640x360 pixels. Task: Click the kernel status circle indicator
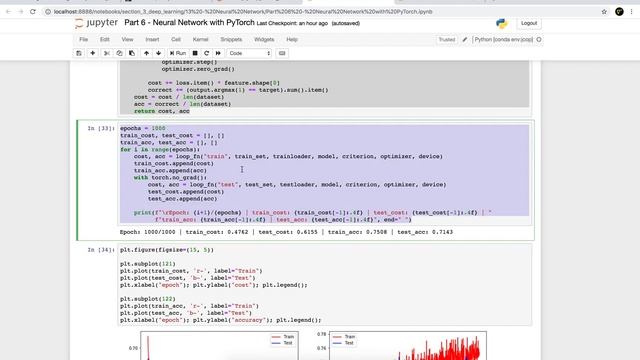[539, 40]
